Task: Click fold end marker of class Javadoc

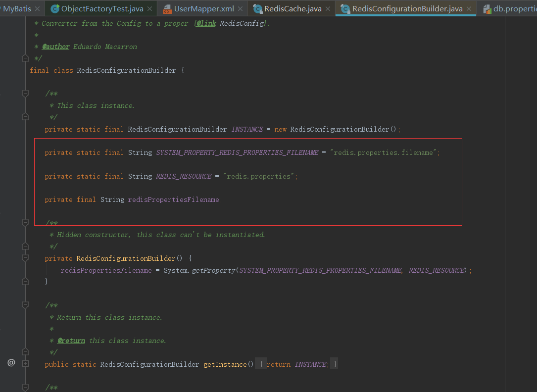Action: (25, 58)
